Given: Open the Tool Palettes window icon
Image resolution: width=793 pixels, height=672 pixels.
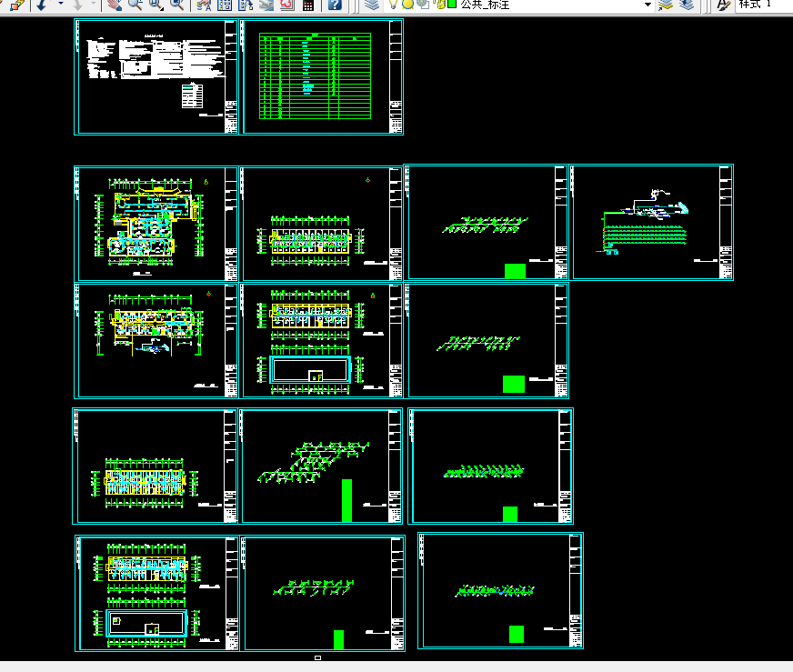Looking at the screenshot, I should (246, 5).
